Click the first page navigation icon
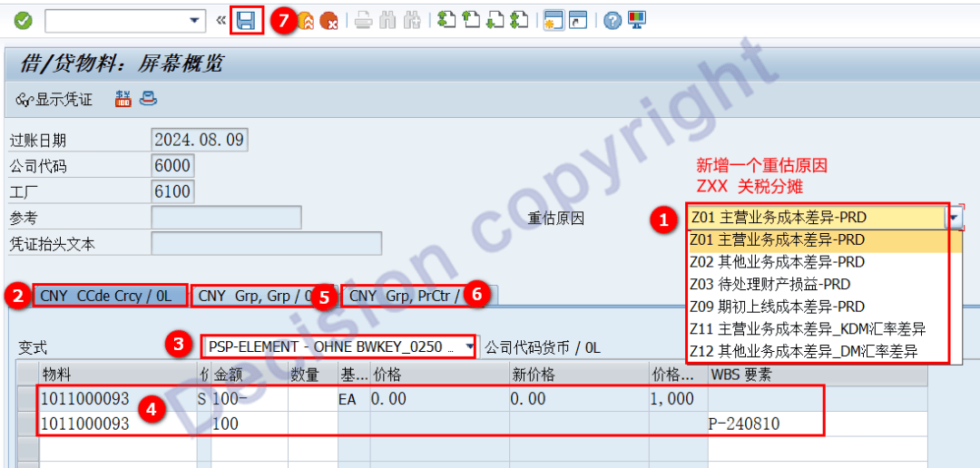This screenshot has width=980, height=468. (x=446, y=21)
